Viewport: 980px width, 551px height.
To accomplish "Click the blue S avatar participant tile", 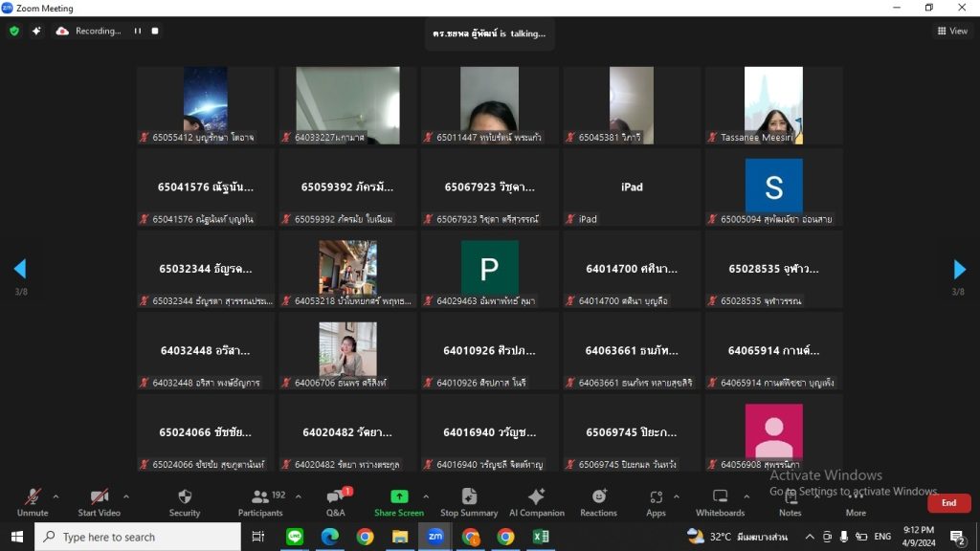I will pos(773,187).
